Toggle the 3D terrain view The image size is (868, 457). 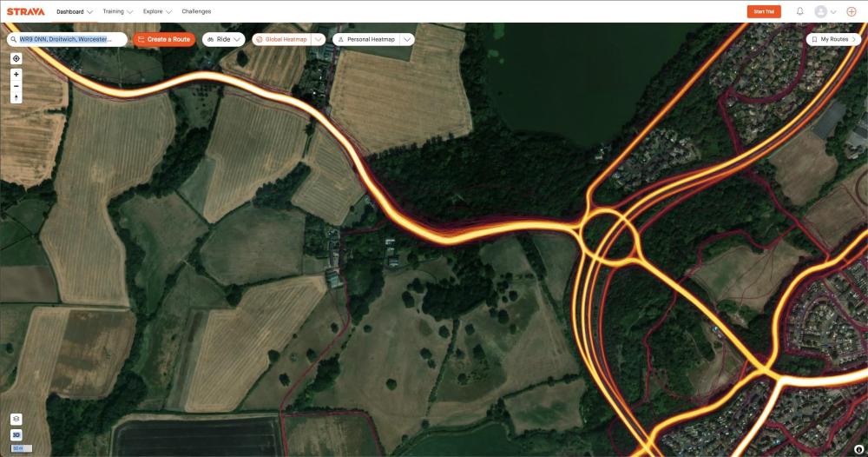tap(16, 434)
